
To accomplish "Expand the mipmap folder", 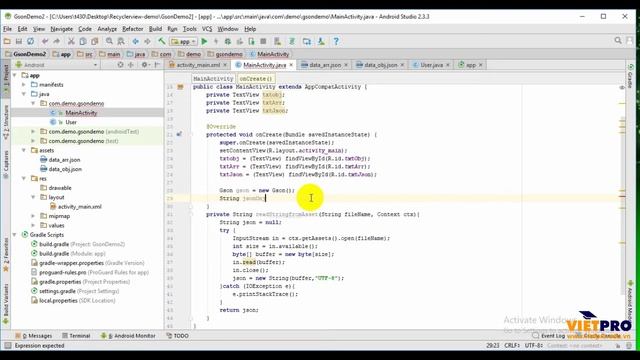I will (x=33, y=216).
